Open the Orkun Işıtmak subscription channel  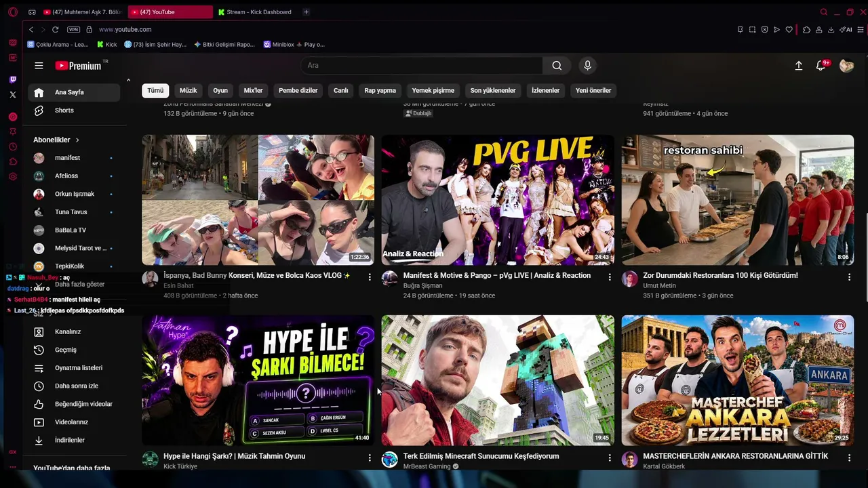pyautogui.click(x=74, y=194)
